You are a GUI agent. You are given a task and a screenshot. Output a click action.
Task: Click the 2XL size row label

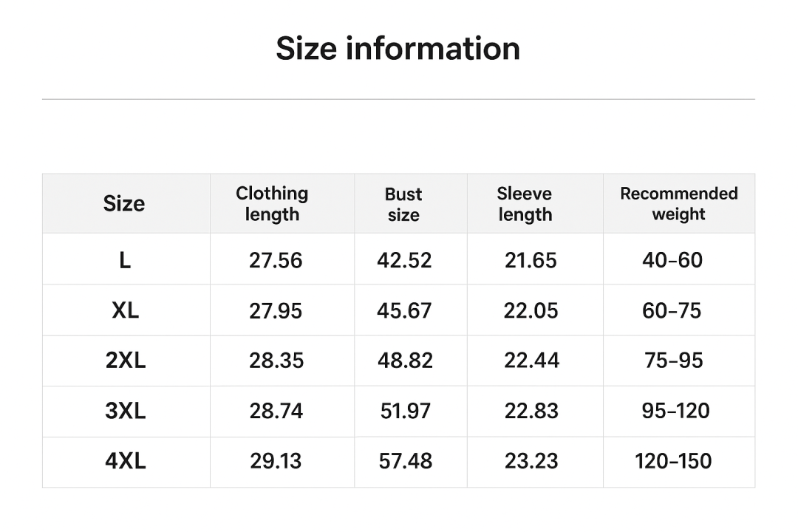coord(126,361)
